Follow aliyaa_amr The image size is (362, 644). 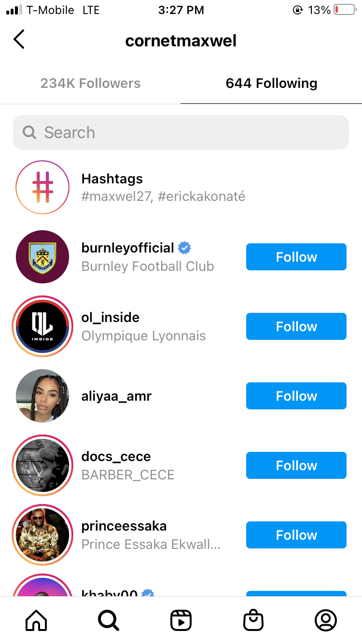tap(296, 396)
